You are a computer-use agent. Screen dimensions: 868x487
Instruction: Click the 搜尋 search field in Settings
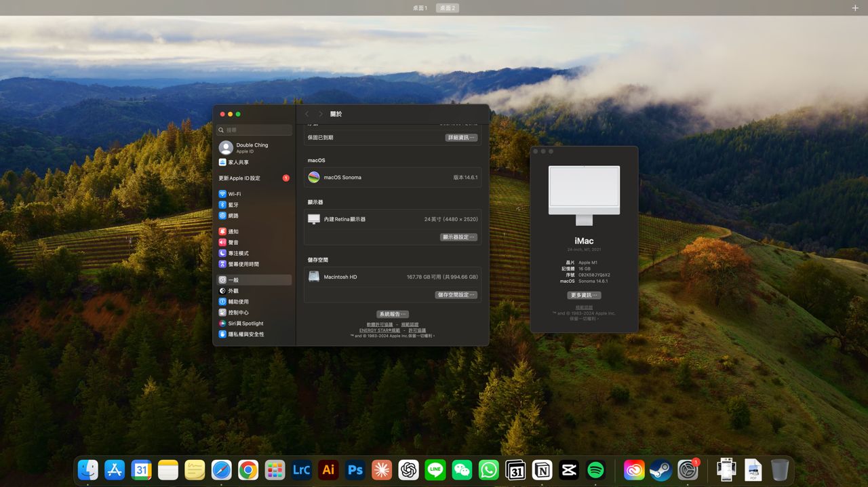coord(258,130)
